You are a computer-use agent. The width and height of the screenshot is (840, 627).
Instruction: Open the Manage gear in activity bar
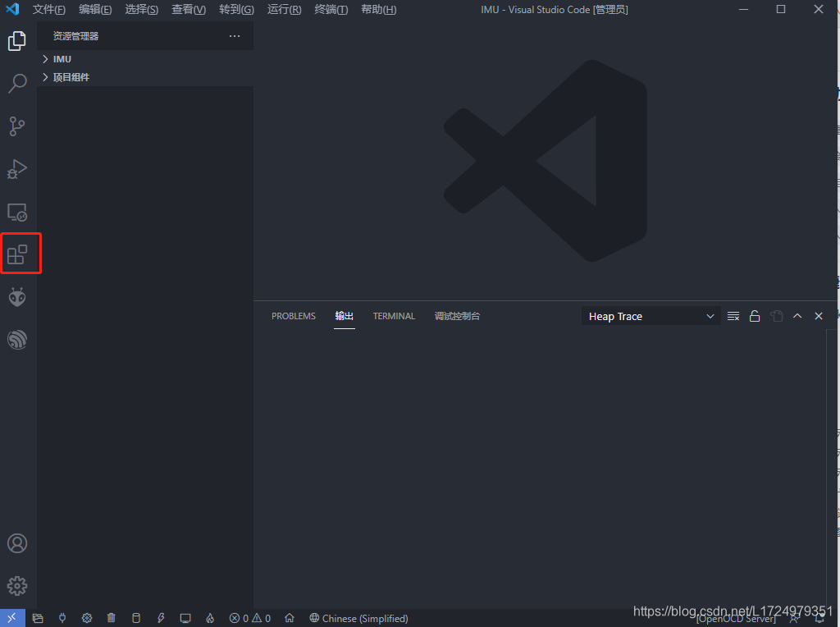click(x=17, y=586)
